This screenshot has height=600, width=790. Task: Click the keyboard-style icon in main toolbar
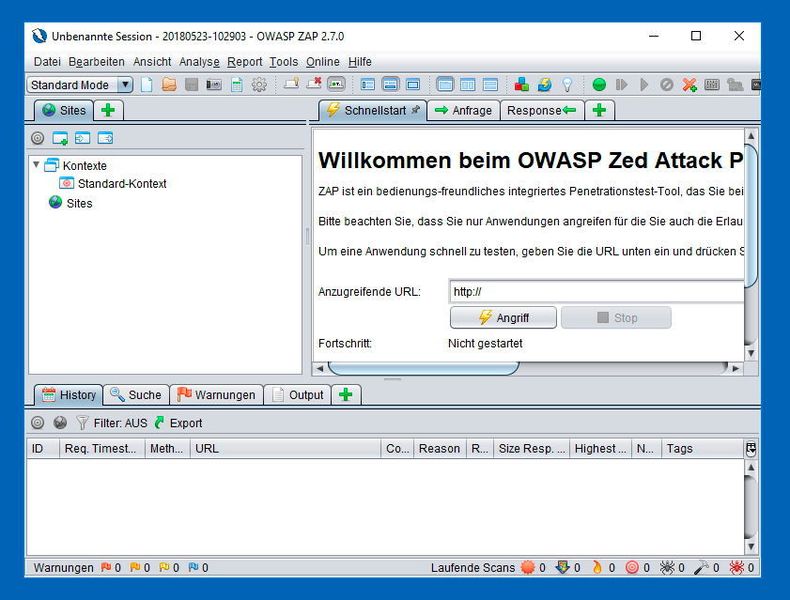click(712, 85)
